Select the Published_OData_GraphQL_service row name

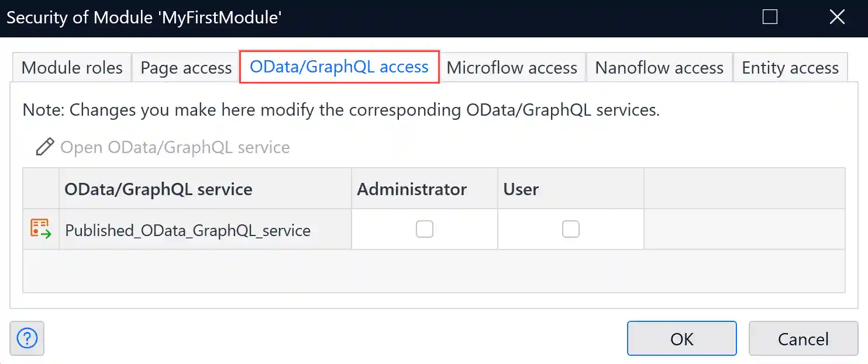(x=188, y=230)
